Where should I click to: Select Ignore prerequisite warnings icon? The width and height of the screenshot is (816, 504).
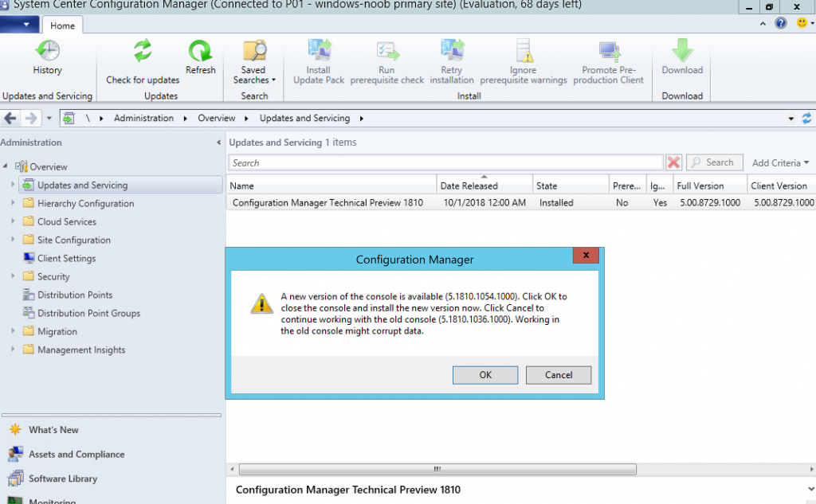pos(524,50)
